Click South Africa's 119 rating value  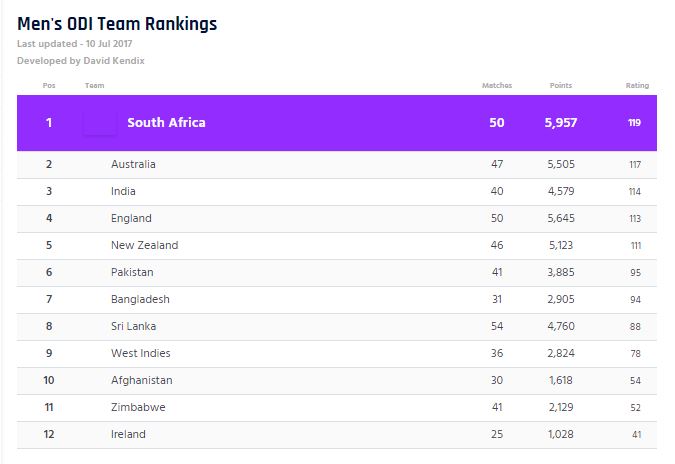[x=635, y=123]
